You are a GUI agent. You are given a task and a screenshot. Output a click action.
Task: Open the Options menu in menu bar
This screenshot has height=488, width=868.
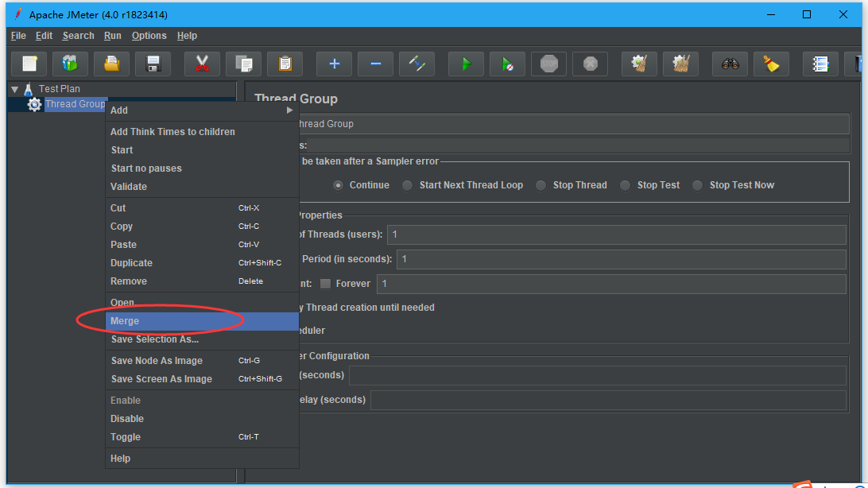coord(149,36)
